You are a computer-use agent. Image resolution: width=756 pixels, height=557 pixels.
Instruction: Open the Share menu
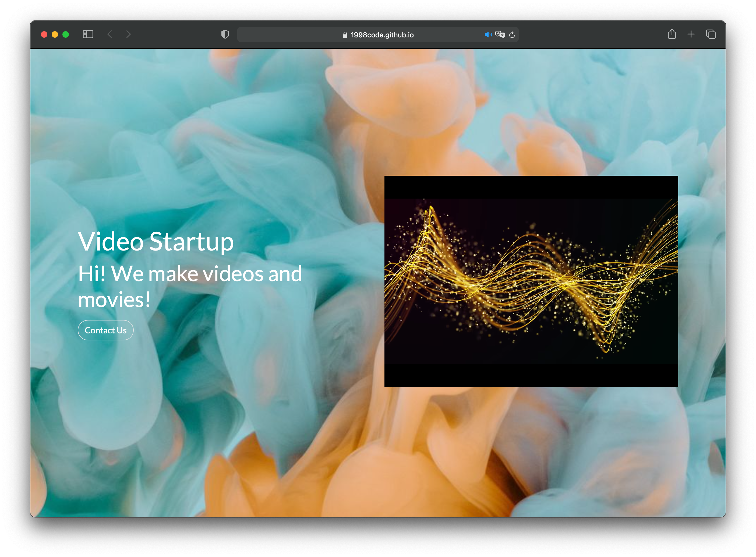(x=672, y=34)
